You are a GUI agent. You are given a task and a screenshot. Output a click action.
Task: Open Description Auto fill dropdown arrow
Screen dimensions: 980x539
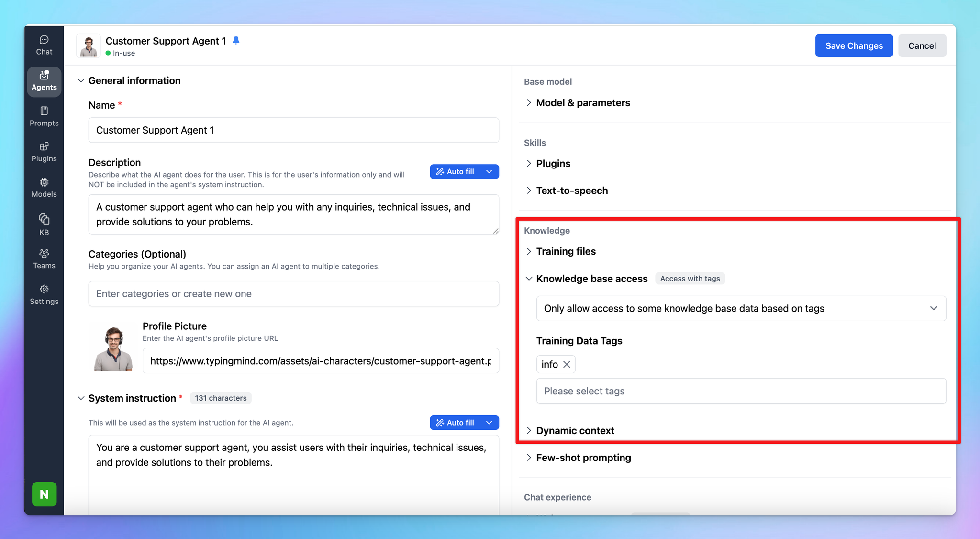(489, 171)
